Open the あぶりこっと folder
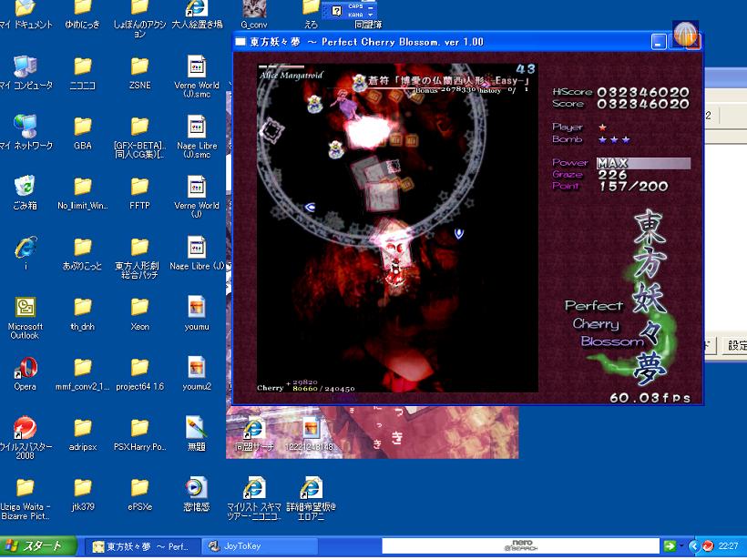Image resolution: width=747 pixels, height=560 pixels. coord(82,252)
